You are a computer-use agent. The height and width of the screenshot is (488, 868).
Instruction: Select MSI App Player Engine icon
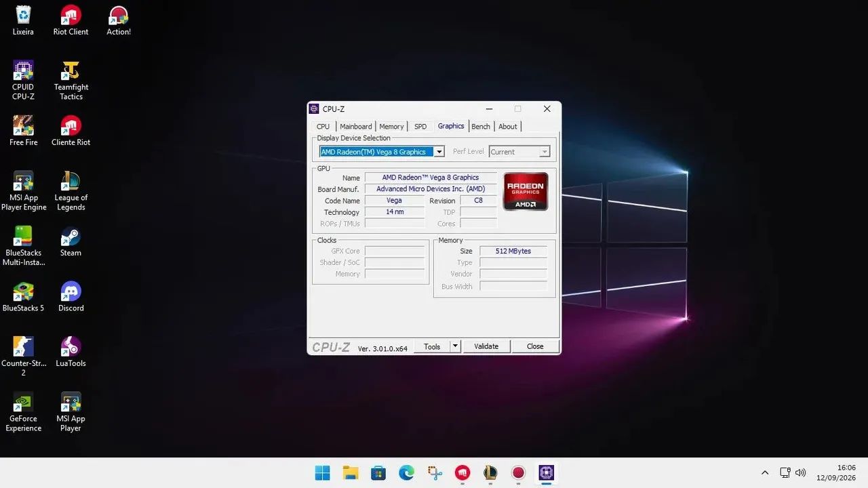pyautogui.click(x=23, y=191)
